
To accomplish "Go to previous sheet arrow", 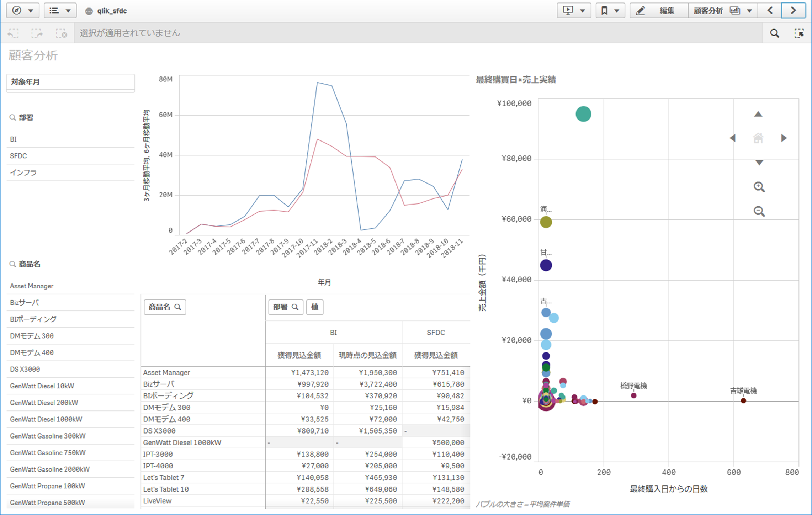I will [770, 11].
